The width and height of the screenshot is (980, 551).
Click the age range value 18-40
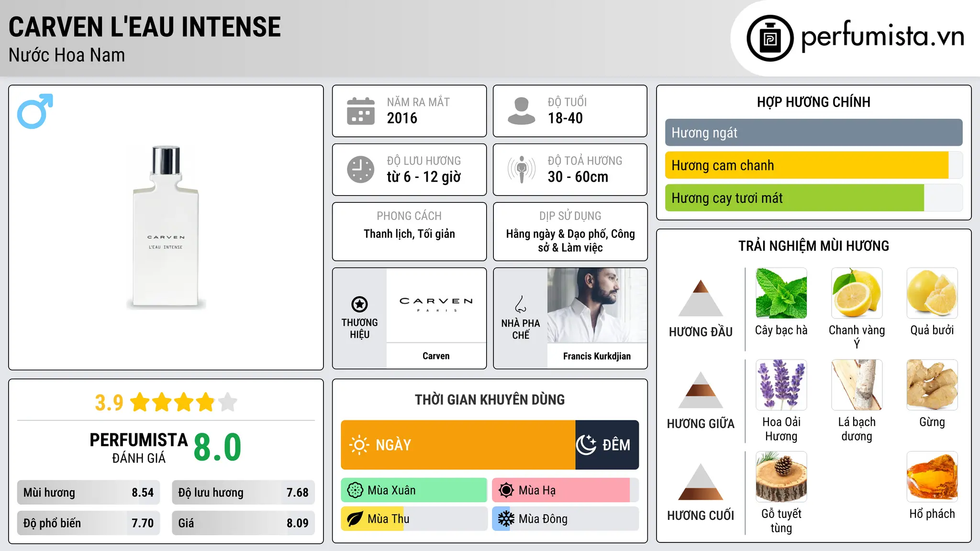[x=565, y=118]
